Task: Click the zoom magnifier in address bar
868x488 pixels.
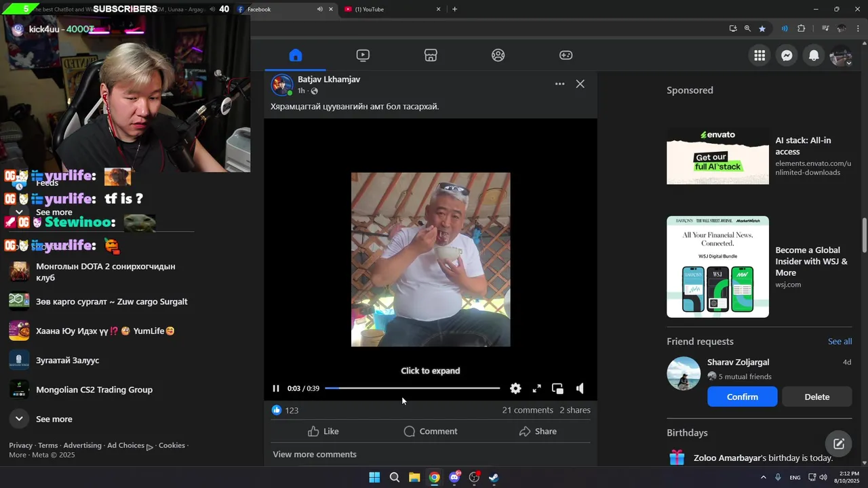Action: [747, 28]
